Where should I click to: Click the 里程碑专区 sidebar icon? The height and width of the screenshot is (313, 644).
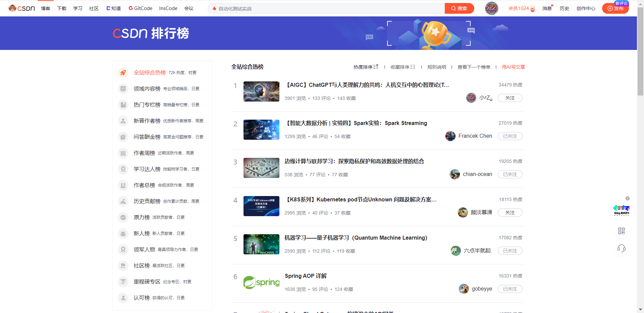pos(123,282)
